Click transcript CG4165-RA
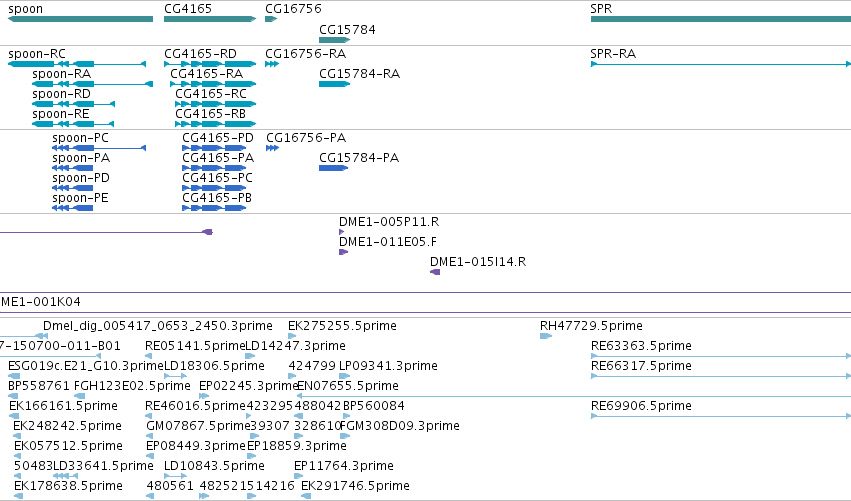 [213, 84]
